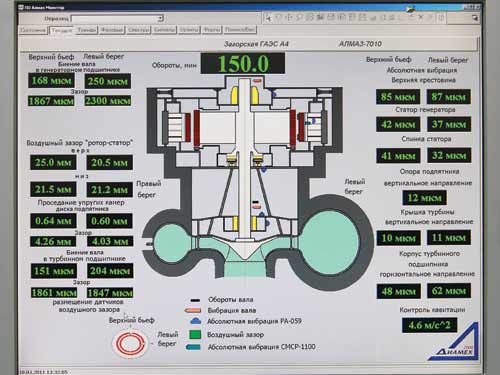Image resolution: width=500 pixels, height=375 pixels.
Task: Switch to the Спектры tab
Action: pyautogui.click(x=138, y=30)
